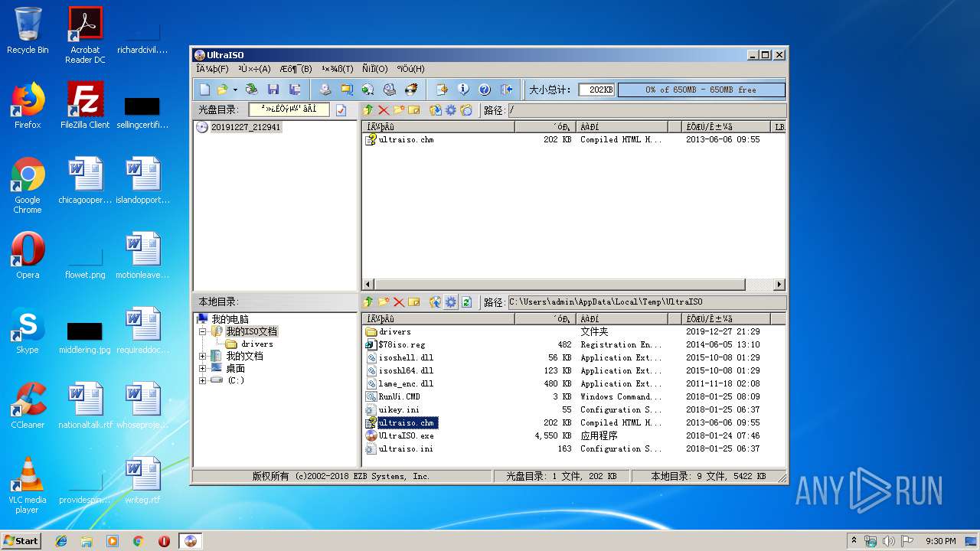
Task: Click the Rename icon in image pane toolbar
Action: tap(414, 110)
